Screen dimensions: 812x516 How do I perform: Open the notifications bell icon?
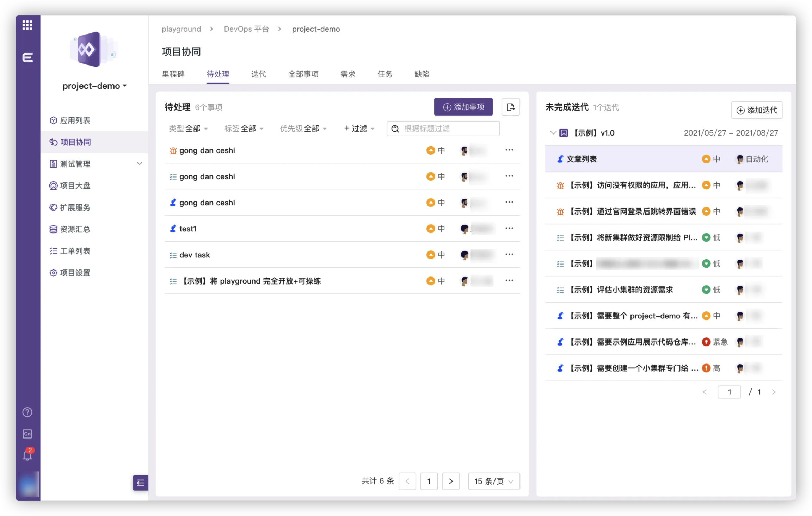27,455
